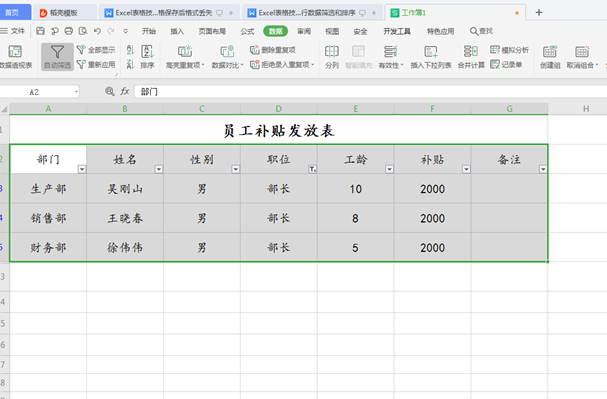Switch to the 开始 ribbon tab
Image resolution: width=607 pixels, height=399 pixels.
click(x=149, y=31)
